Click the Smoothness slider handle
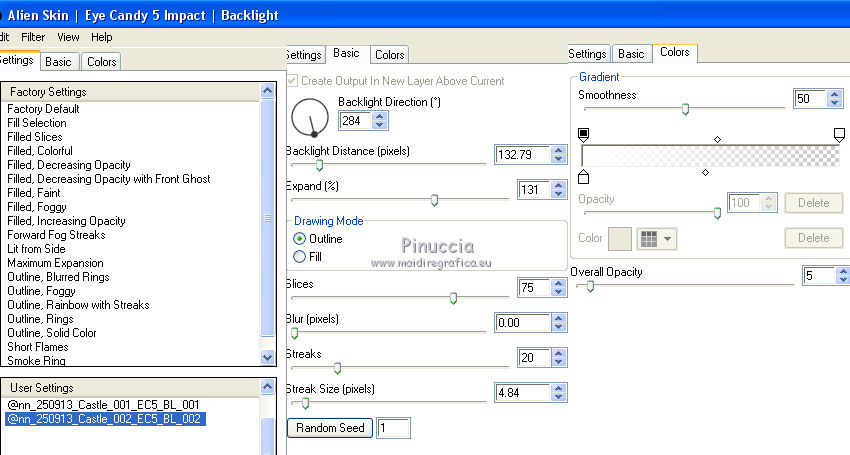 [685, 109]
